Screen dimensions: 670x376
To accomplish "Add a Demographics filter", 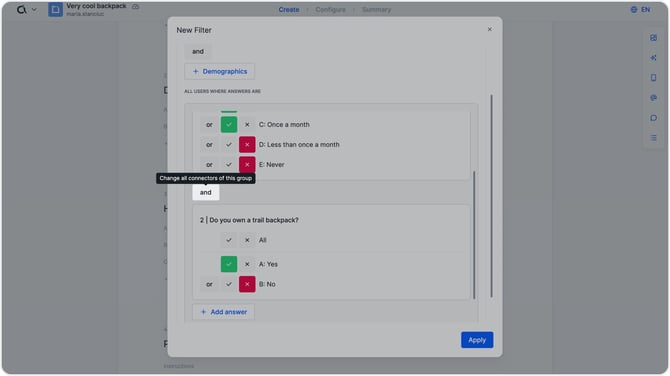I will click(x=220, y=71).
